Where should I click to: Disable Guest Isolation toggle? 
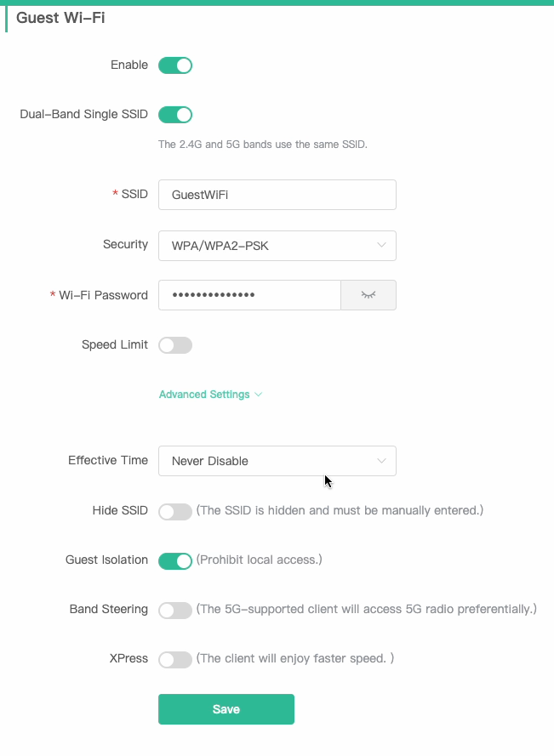pos(175,560)
